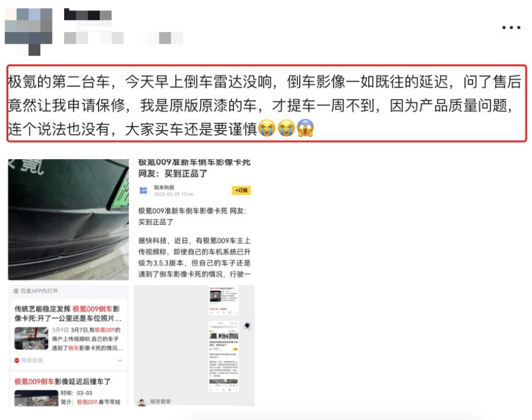Click the second crying face emoji
532x420 pixels.
286,128
